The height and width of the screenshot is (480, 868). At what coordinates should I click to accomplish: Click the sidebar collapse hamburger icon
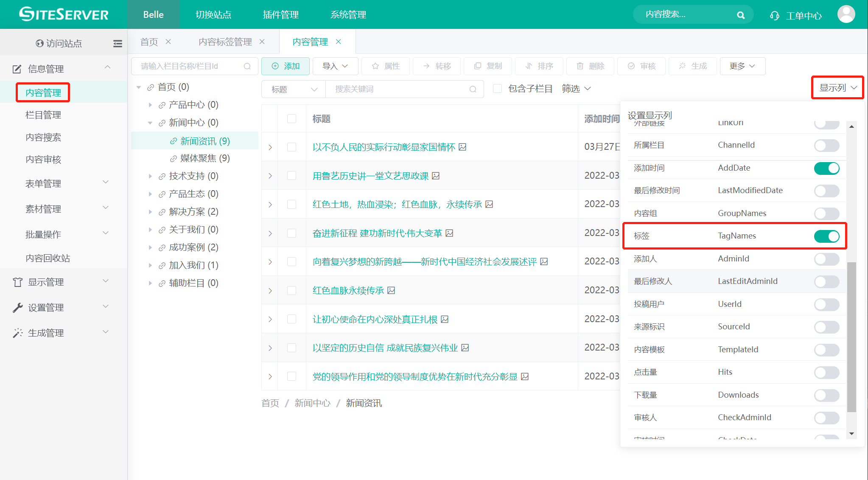118,43
